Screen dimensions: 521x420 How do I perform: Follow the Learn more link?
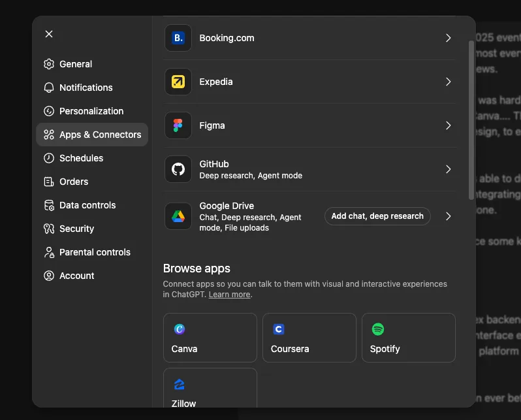tap(229, 295)
